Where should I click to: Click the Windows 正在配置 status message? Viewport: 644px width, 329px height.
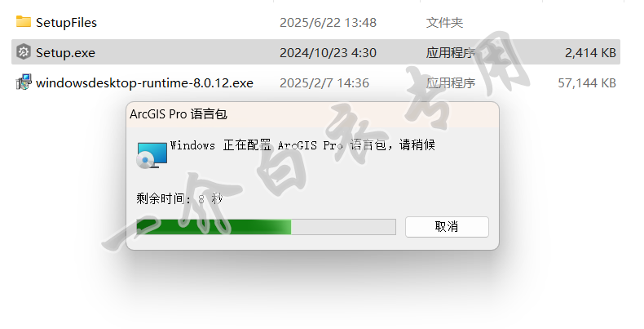tap(302, 145)
